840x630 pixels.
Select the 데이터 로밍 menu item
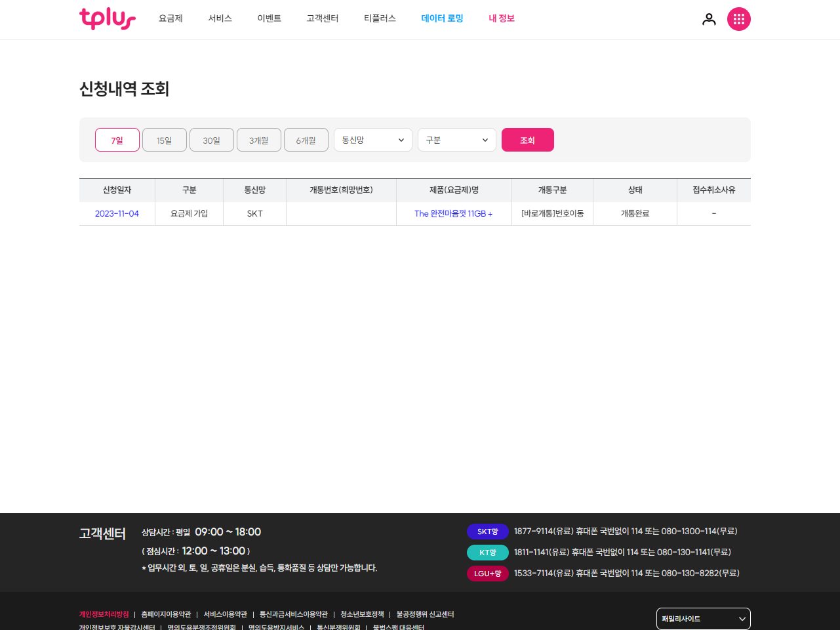pyautogui.click(x=442, y=18)
